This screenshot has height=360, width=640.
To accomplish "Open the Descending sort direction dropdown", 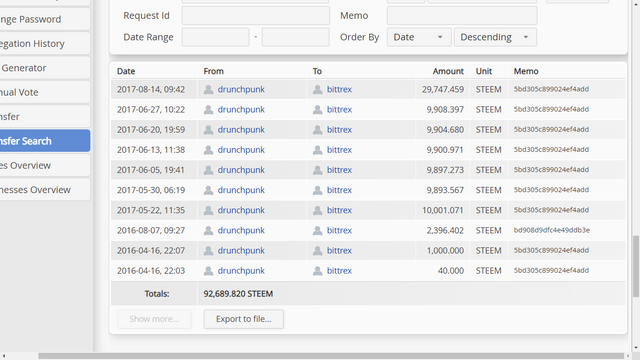I will tap(495, 37).
